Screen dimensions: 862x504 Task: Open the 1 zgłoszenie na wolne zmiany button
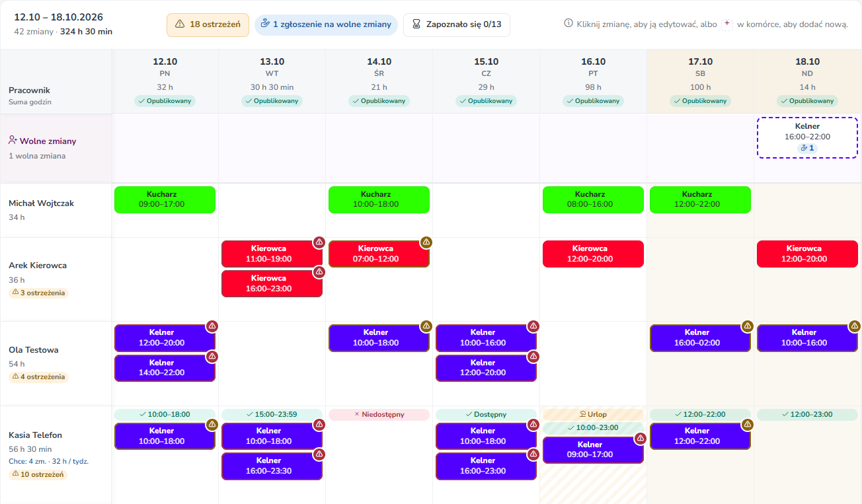point(326,25)
